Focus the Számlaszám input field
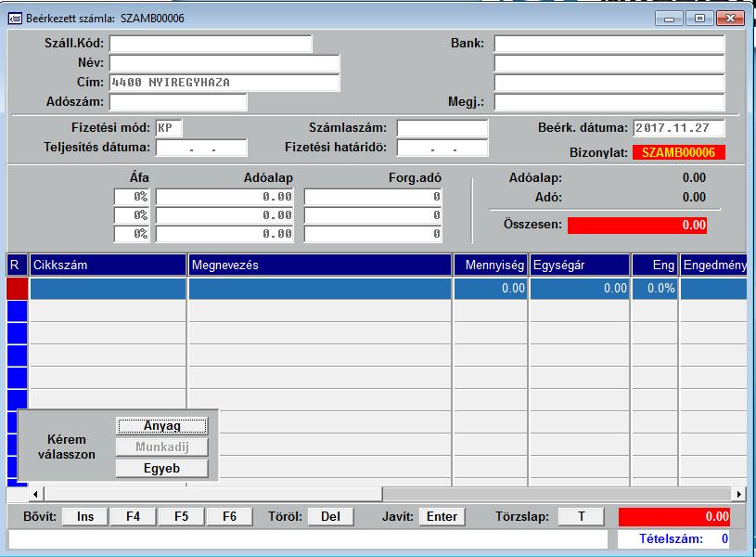Image resolution: width=756 pixels, height=557 pixels. (442, 128)
